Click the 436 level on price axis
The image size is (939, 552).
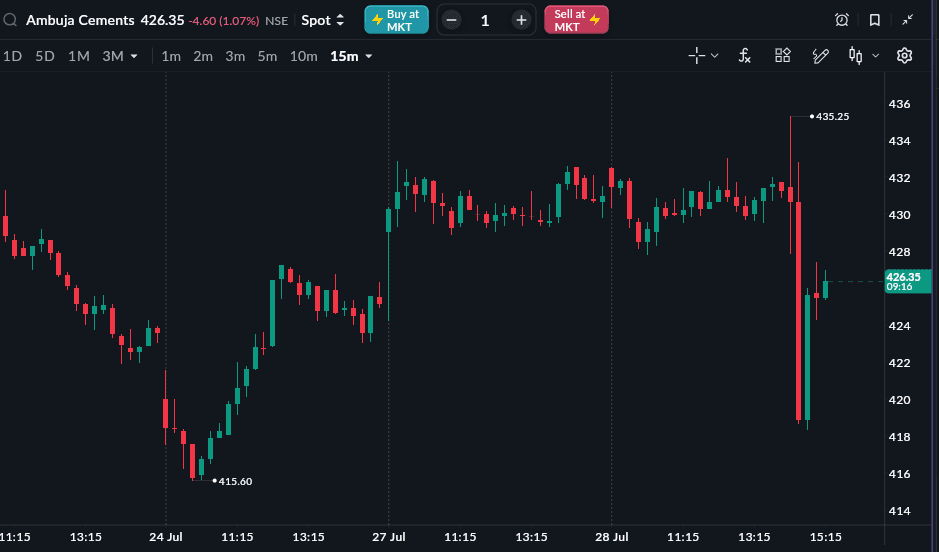[x=899, y=104]
